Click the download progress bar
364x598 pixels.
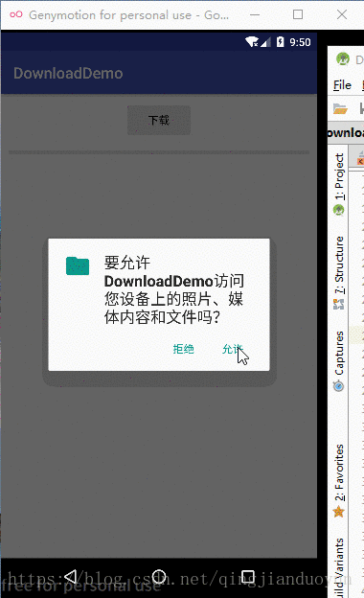(159, 152)
